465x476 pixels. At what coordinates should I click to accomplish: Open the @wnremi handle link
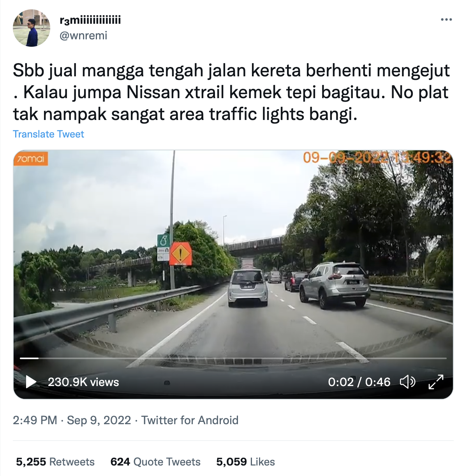point(83,35)
